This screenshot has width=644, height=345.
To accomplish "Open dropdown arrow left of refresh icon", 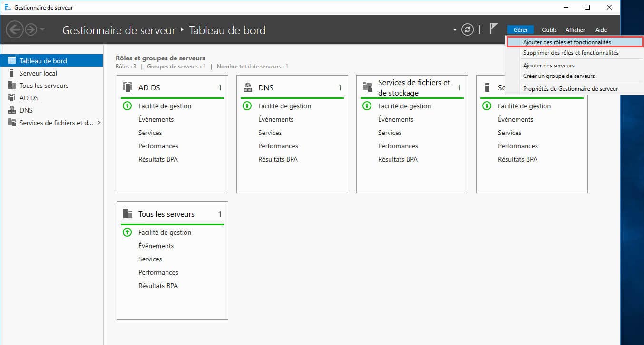I will pos(455,30).
